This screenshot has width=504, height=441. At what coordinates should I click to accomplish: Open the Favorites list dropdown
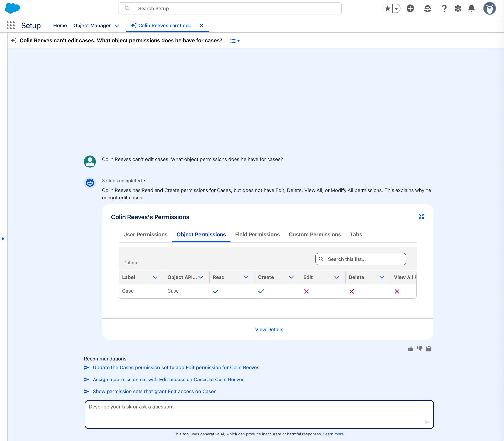396,8
